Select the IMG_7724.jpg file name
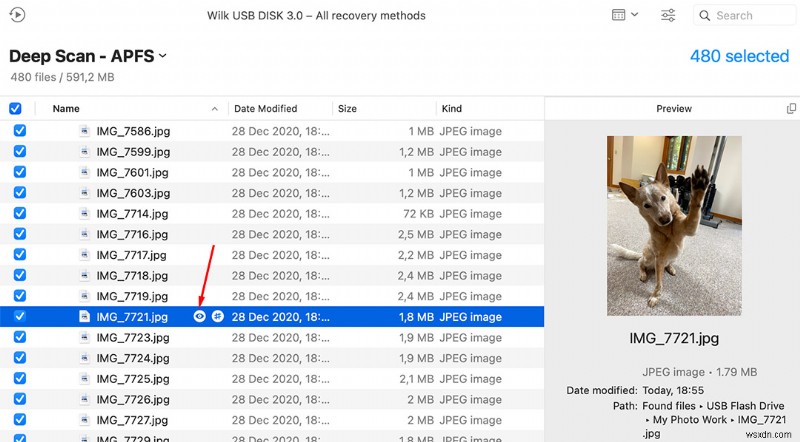 pyautogui.click(x=133, y=358)
